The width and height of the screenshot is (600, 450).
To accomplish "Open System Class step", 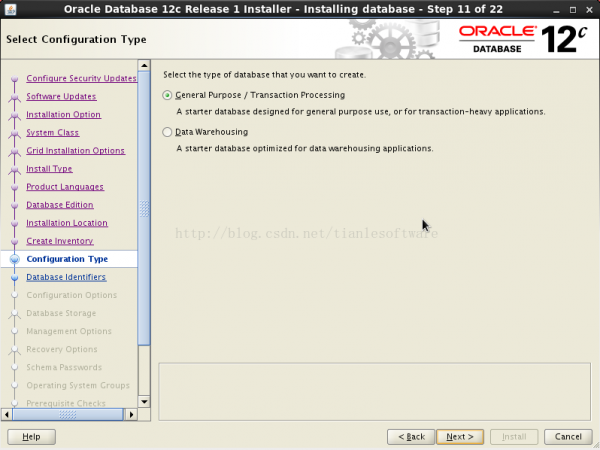I will click(x=52, y=132).
